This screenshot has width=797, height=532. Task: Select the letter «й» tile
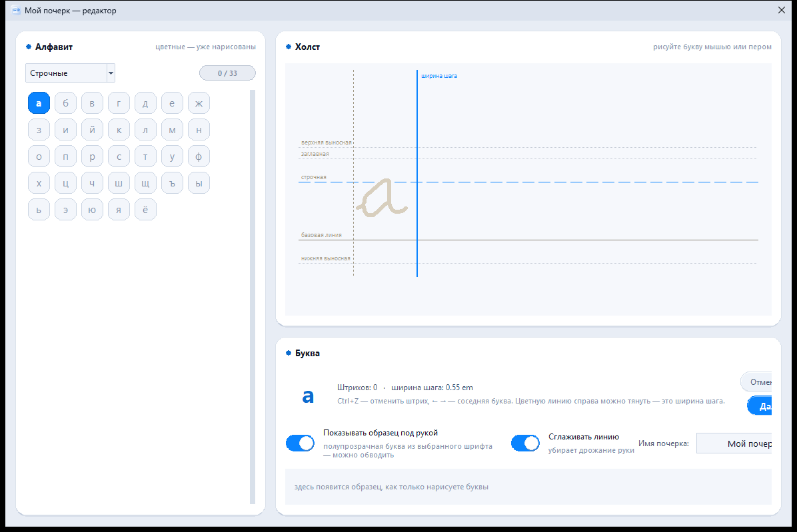(x=92, y=130)
